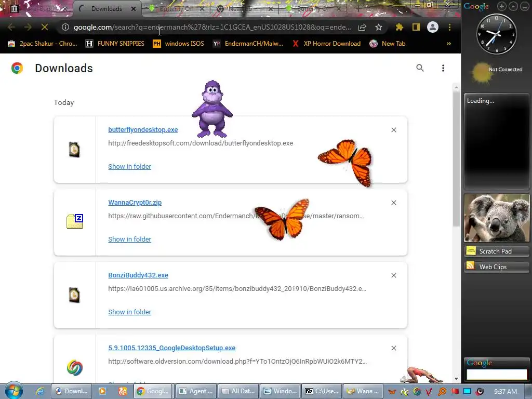532x399 pixels.
Task: Minimize the Google sidebar
Action: point(524,6)
